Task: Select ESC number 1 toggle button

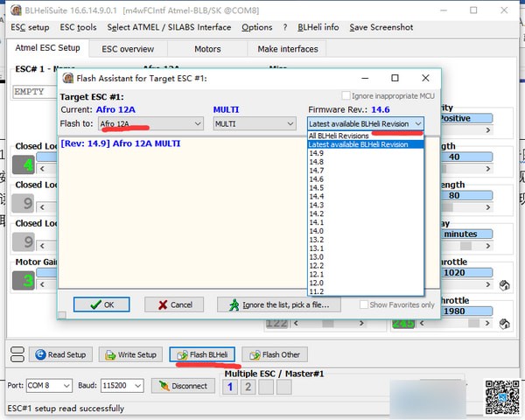Action: (x=230, y=387)
